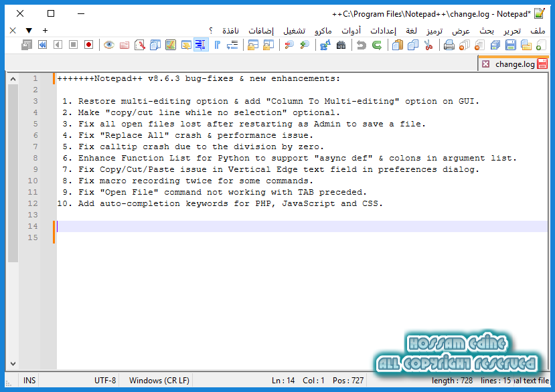Image resolution: width=555 pixels, height=392 pixels.
Task: Click the Close document toolbar icon
Action: point(479,45)
